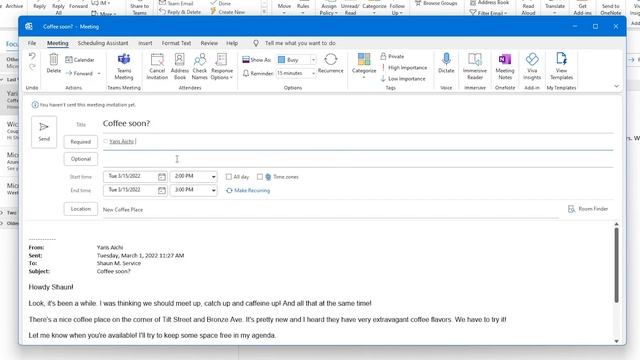Viewport: 640px width, 360px height.
Task: Set Low Importance tag
Action: click(403, 78)
